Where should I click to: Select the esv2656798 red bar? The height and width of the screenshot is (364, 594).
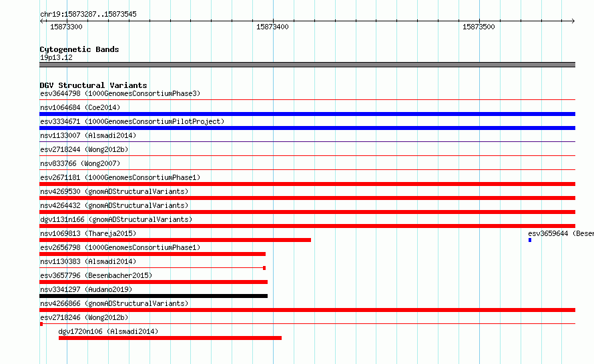[x=152, y=254]
